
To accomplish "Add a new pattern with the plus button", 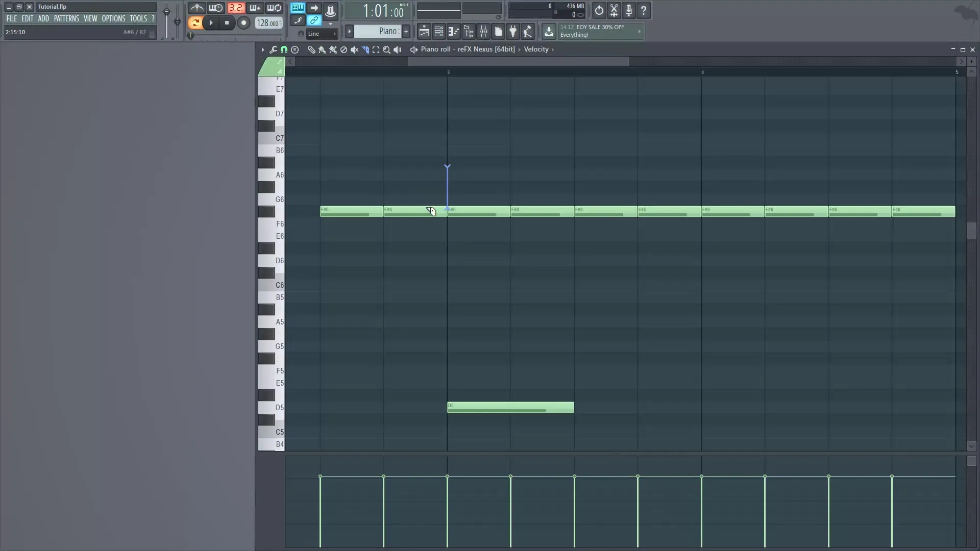I will tap(406, 31).
